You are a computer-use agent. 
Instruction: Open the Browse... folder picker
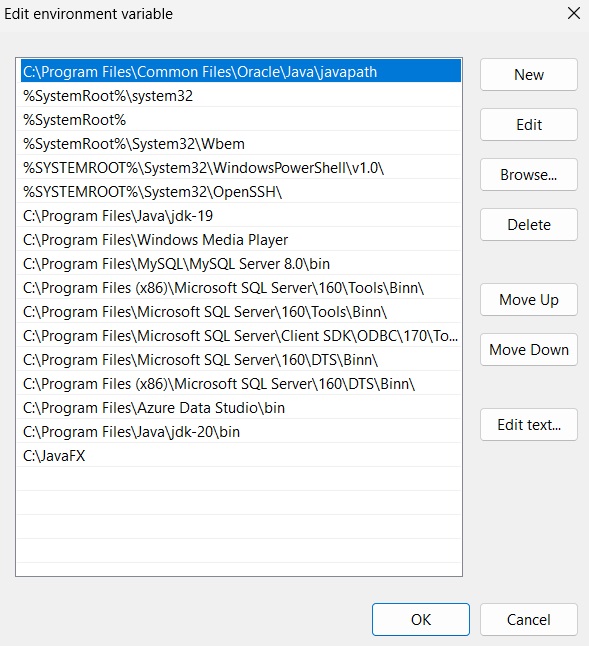tap(528, 175)
